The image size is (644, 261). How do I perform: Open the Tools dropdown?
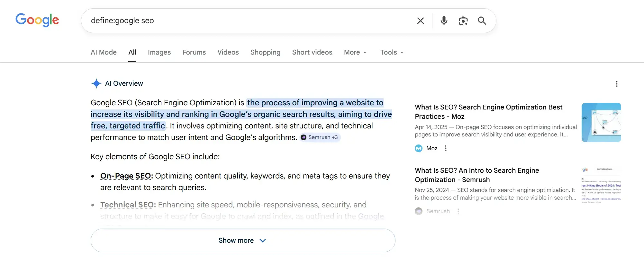(391, 52)
